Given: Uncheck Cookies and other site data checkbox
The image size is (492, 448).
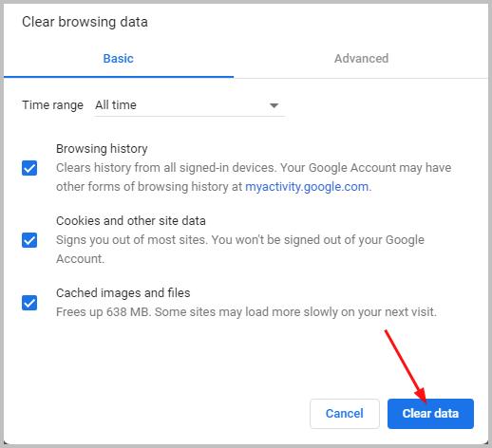Looking at the screenshot, I should tap(29, 240).
